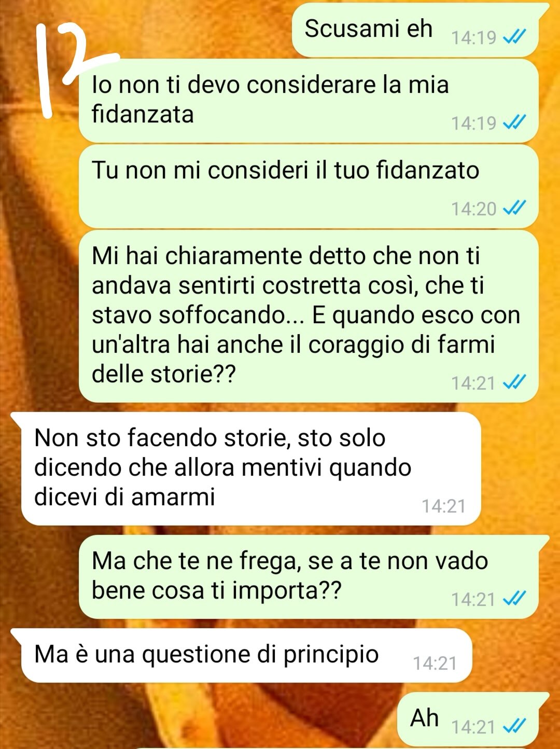Click the blue ticks beside the 'Ah' message
The width and height of the screenshot is (560, 749).
514,727
